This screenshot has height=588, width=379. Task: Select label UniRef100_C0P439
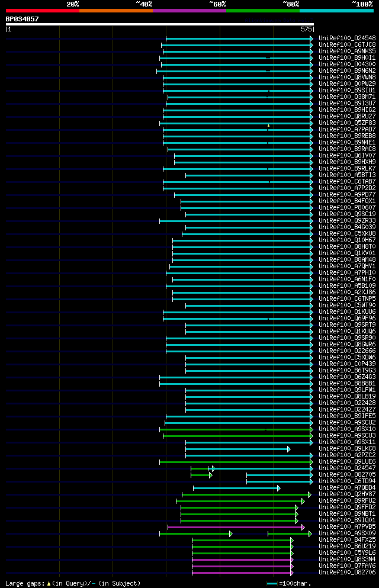point(347,364)
